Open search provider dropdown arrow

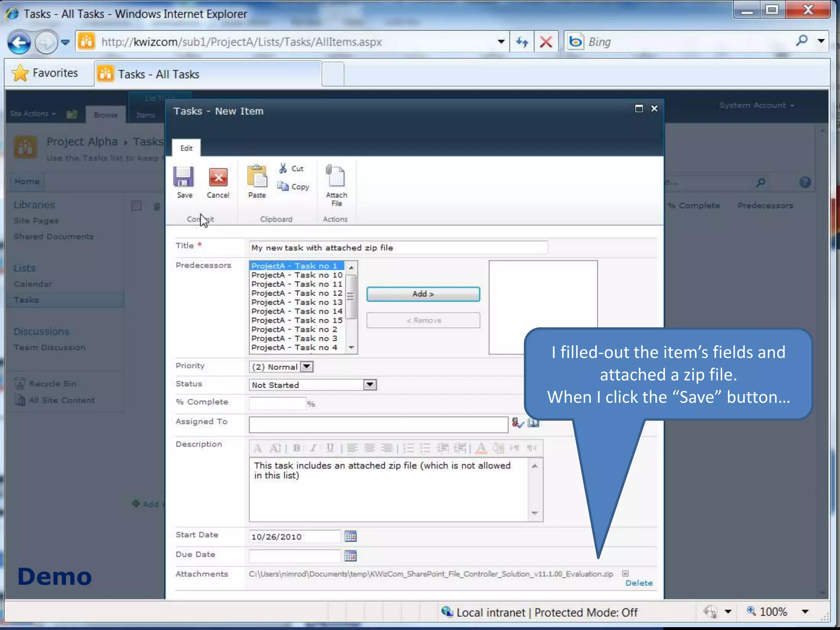point(821,41)
